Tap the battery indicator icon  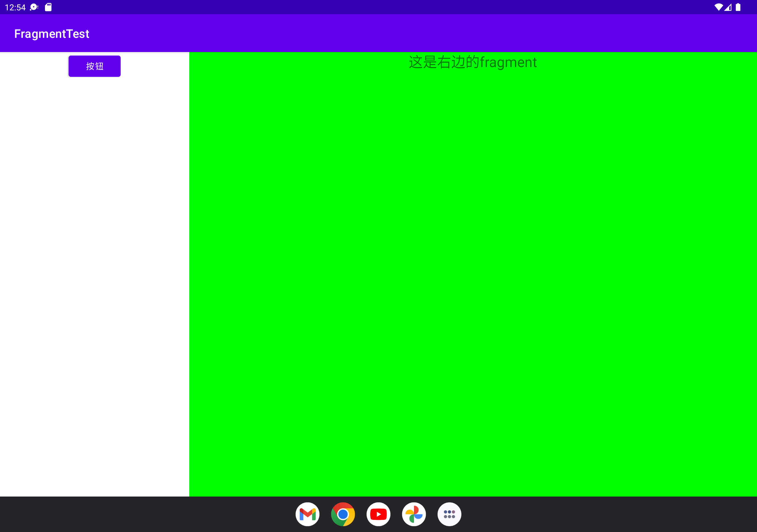(738, 7)
